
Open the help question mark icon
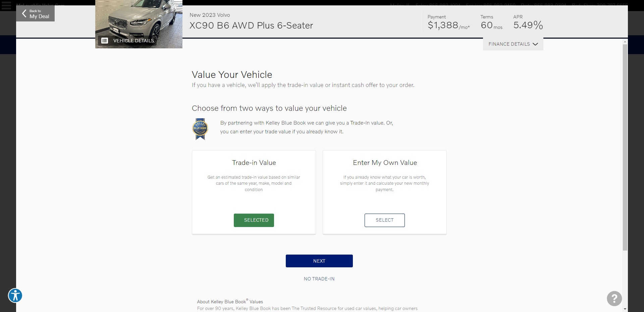tap(614, 298)
